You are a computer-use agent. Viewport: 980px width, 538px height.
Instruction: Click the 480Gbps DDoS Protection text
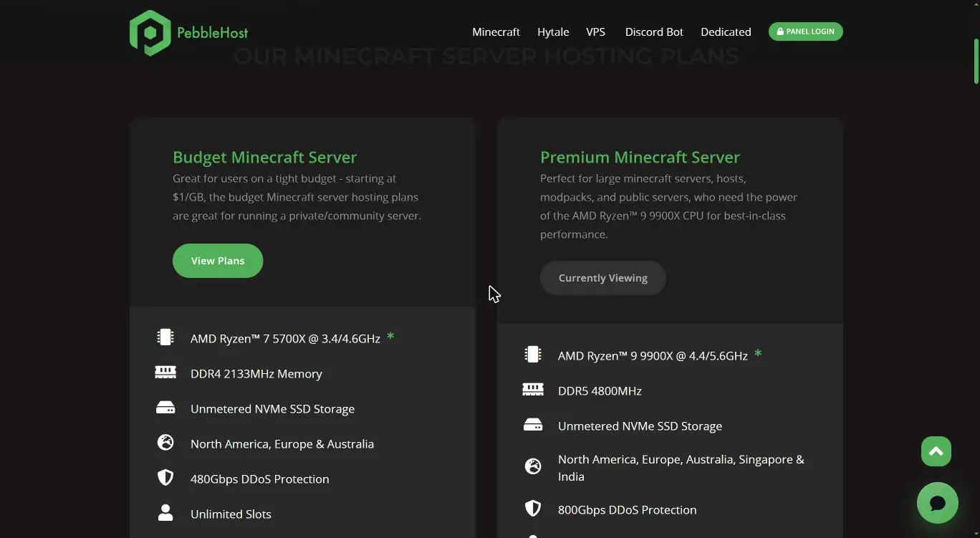[x=260, y=479]
